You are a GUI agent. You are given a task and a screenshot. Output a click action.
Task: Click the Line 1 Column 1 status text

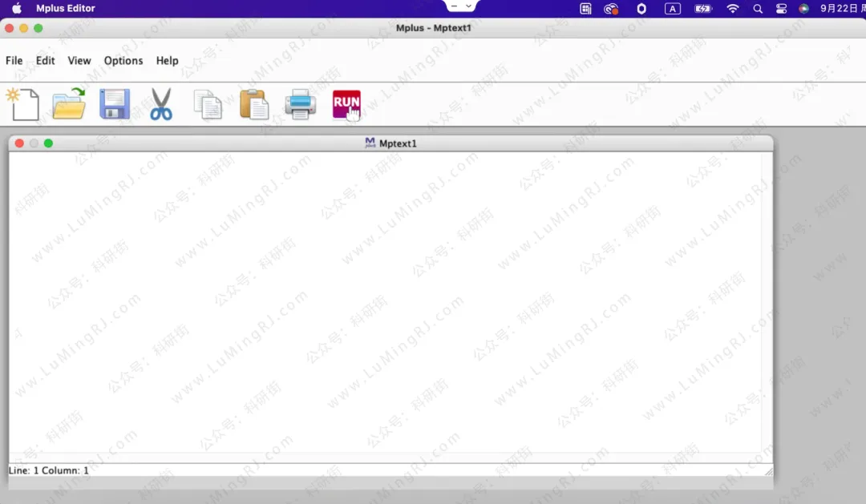coord(49,470)
